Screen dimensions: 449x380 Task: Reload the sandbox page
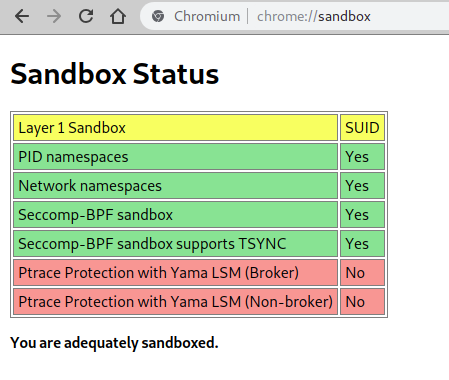[x=86, y=16]
